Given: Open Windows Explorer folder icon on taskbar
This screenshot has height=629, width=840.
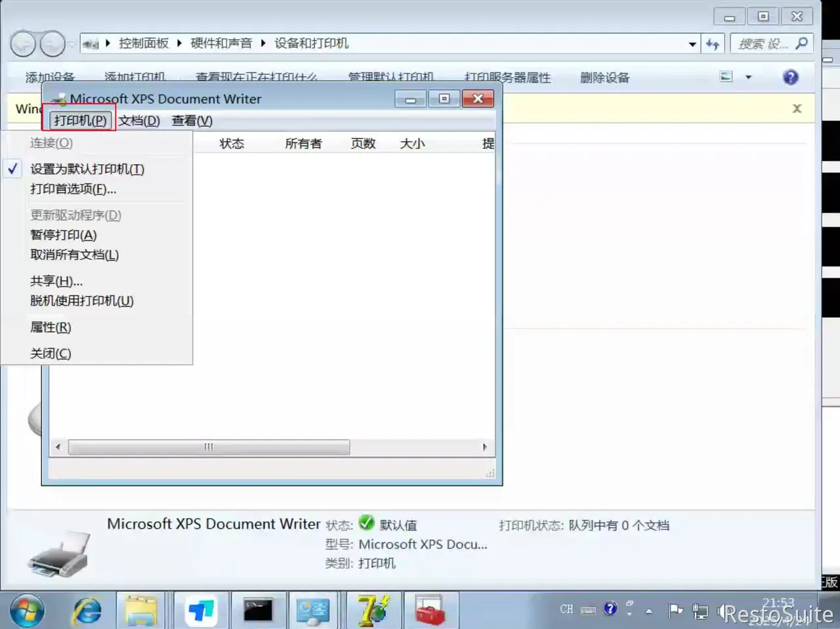Looking at the screenshot, I should point(141,611).
